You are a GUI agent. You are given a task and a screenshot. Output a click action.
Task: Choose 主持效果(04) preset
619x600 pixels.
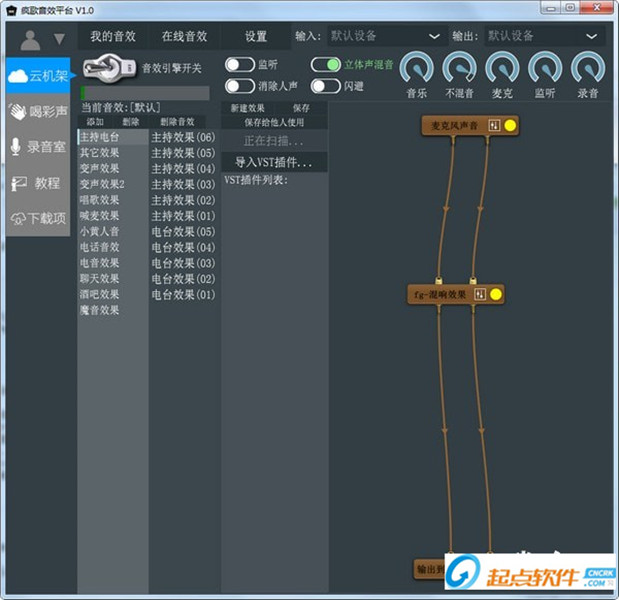click(x=184, y=169)
